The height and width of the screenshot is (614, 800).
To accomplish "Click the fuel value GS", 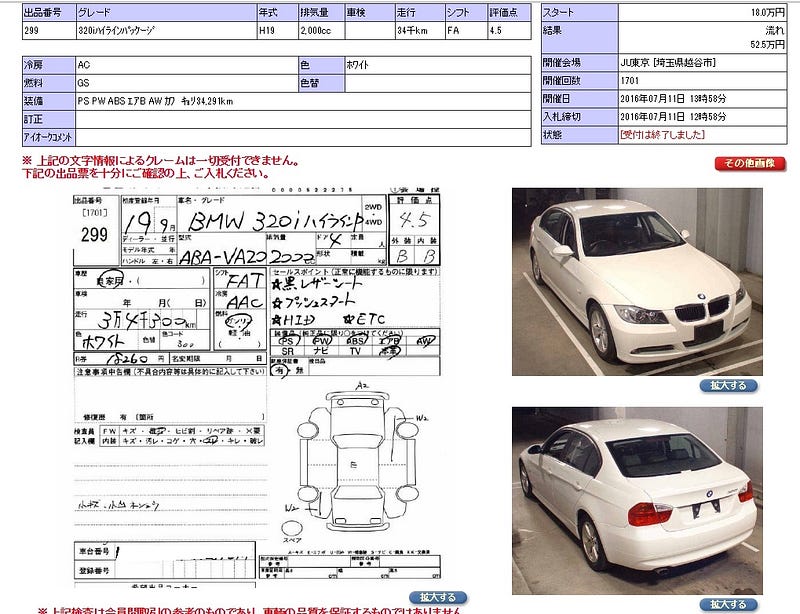I will (x=83, y=83).
